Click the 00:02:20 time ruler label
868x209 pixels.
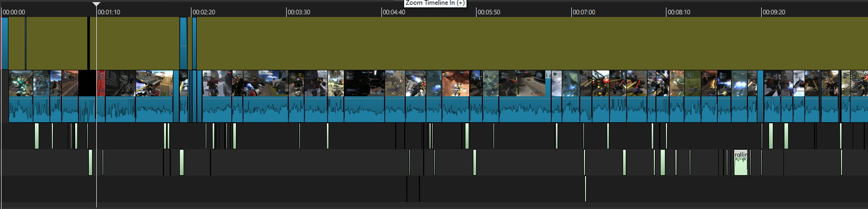[204, 12]
